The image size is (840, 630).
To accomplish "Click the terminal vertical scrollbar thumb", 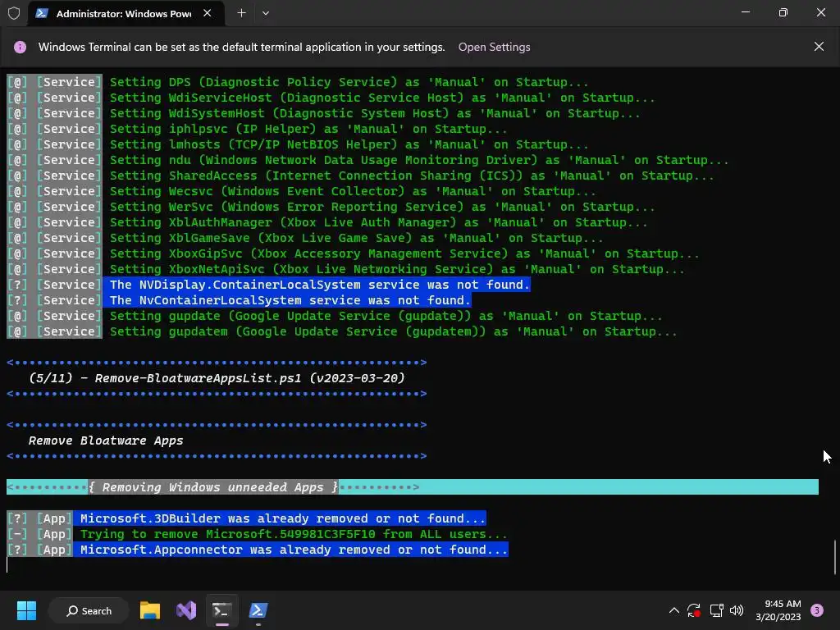I will click(x=835, y=557).
